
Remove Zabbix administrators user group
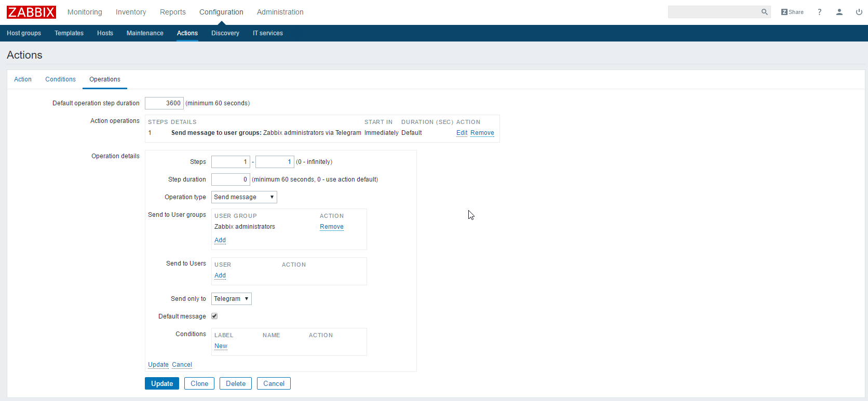[x=331, y=227]
